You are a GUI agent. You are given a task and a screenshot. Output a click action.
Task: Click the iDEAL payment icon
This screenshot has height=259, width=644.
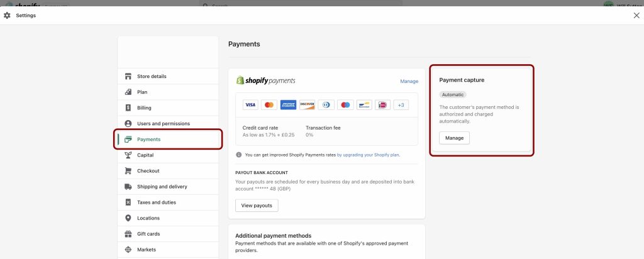pyautogui.click(x=383, y=105)
